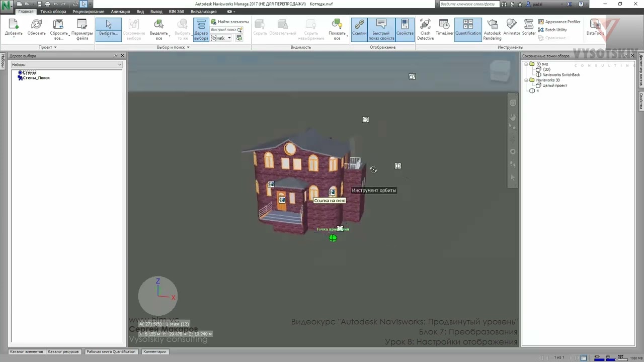Activate the Выбрать select tool
Image resolution: width=644 pixels, height=362 pixels.
pos(108,30)
